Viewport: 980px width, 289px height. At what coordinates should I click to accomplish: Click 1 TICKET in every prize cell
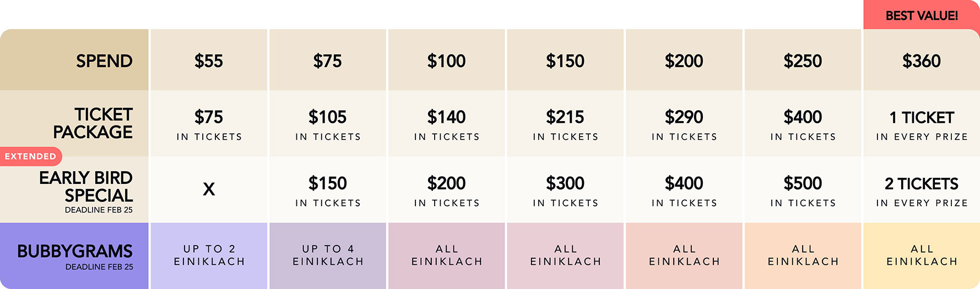[921, 124]
